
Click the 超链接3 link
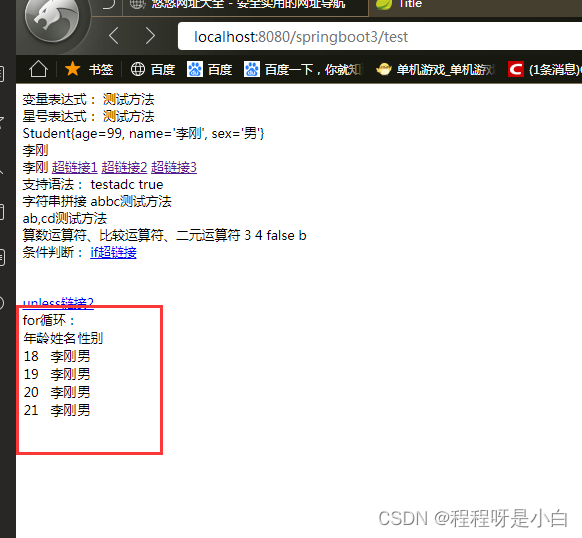(174, 167)
